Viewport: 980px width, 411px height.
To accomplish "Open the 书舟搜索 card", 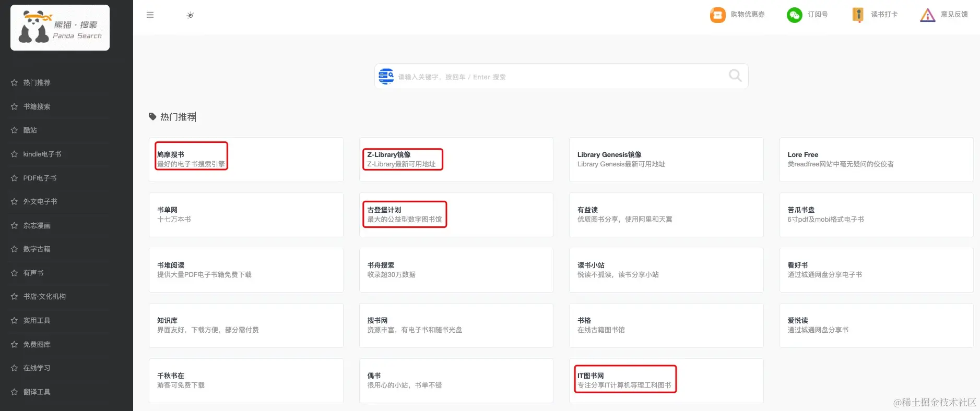I will [x=456, y=270].
